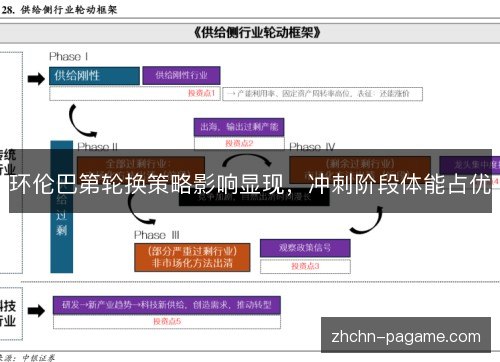Select the 'Phase II' label
Image resolution: width=500 pixels, height=362 pixels.
[x=97, y=146]
